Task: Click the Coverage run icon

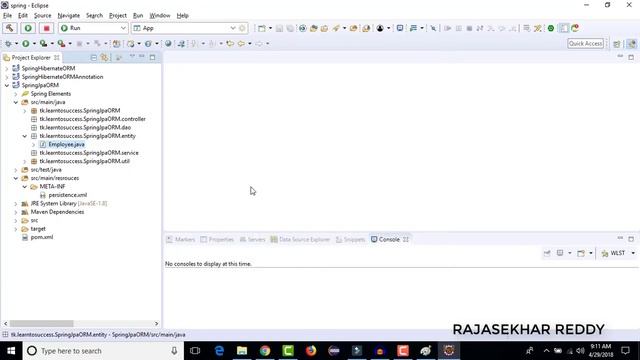Action: [43, 43]
